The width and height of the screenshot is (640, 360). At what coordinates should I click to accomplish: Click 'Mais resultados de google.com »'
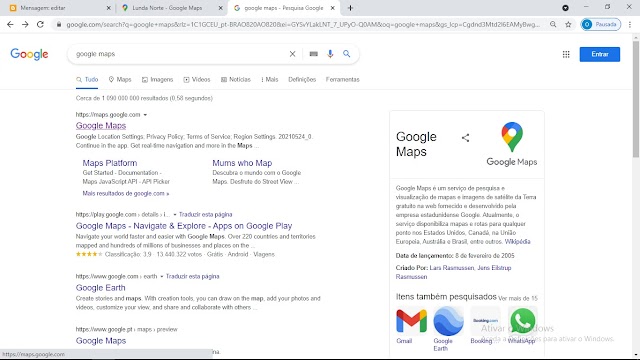pos(126,193)
